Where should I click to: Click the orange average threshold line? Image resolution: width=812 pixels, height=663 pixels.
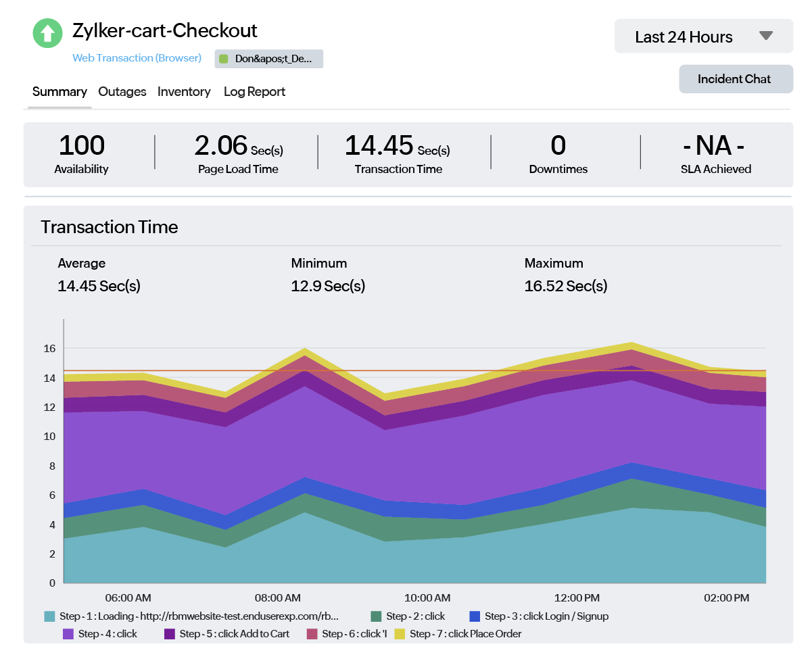(414, 370)
